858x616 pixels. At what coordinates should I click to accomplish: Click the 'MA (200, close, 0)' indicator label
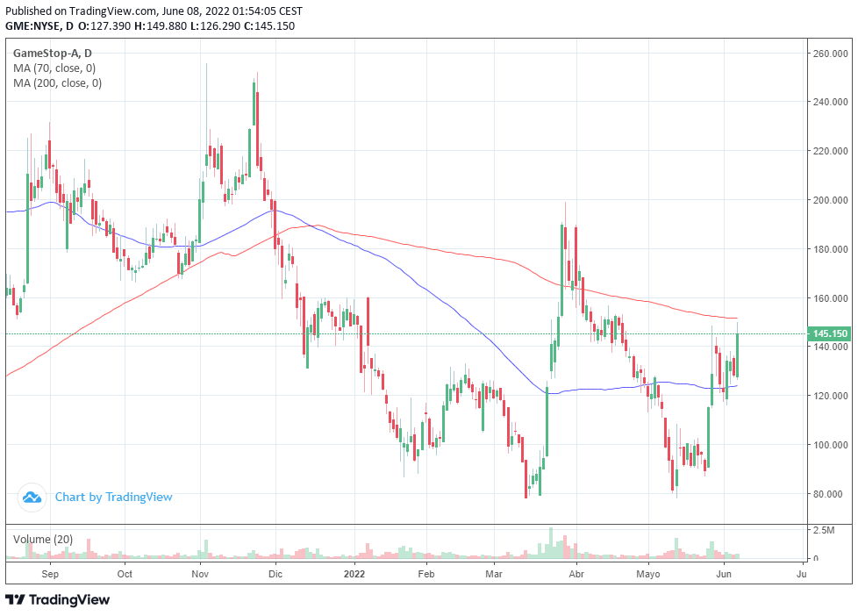(x=57, y=83)
